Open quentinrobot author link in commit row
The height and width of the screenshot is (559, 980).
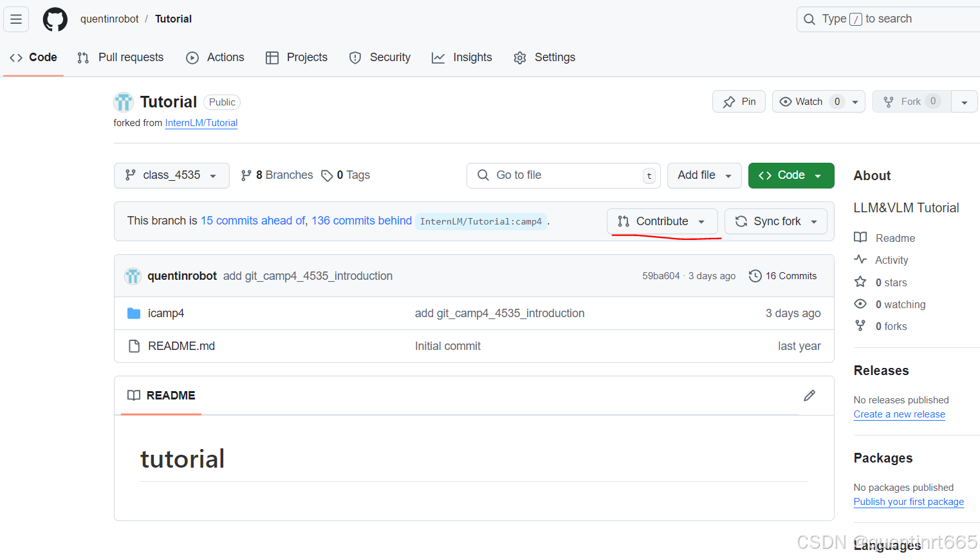[x=182, y=276]
